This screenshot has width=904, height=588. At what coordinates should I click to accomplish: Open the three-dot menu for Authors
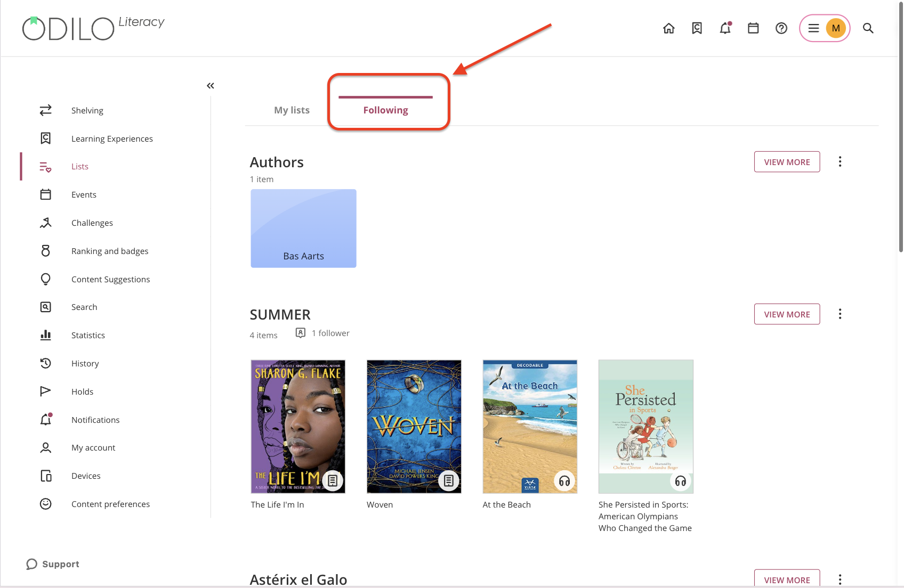click(x=840, y=161)
